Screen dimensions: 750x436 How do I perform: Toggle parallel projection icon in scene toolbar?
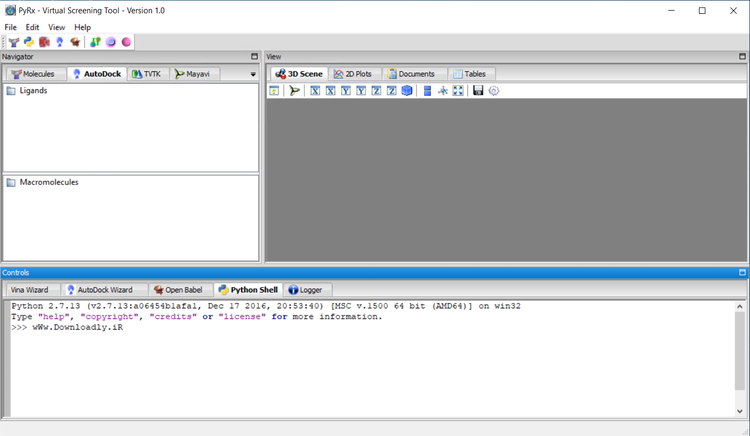click(x=427, y=91)
